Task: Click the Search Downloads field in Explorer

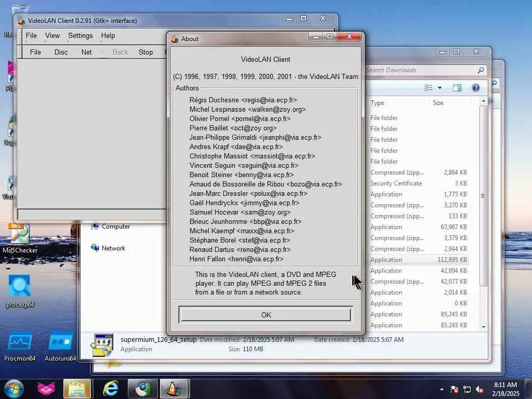Action: (421, 70)
